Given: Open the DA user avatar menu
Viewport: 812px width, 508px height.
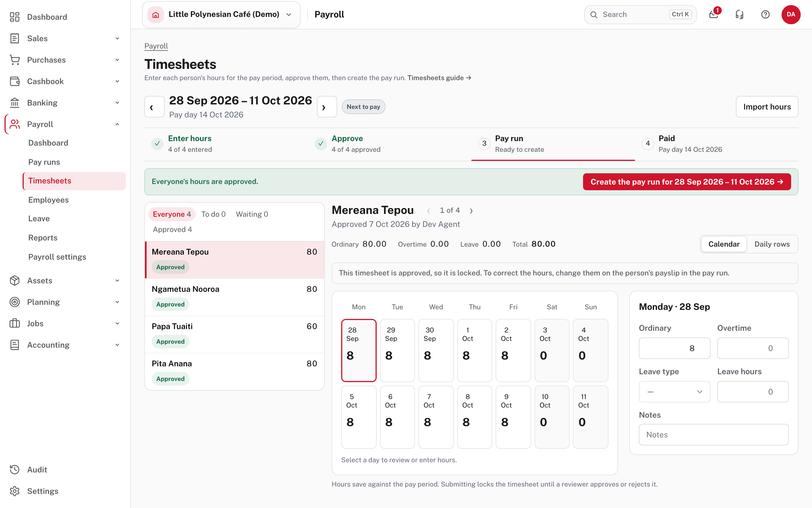Looking at the screenshot, I should coord(791,14).
